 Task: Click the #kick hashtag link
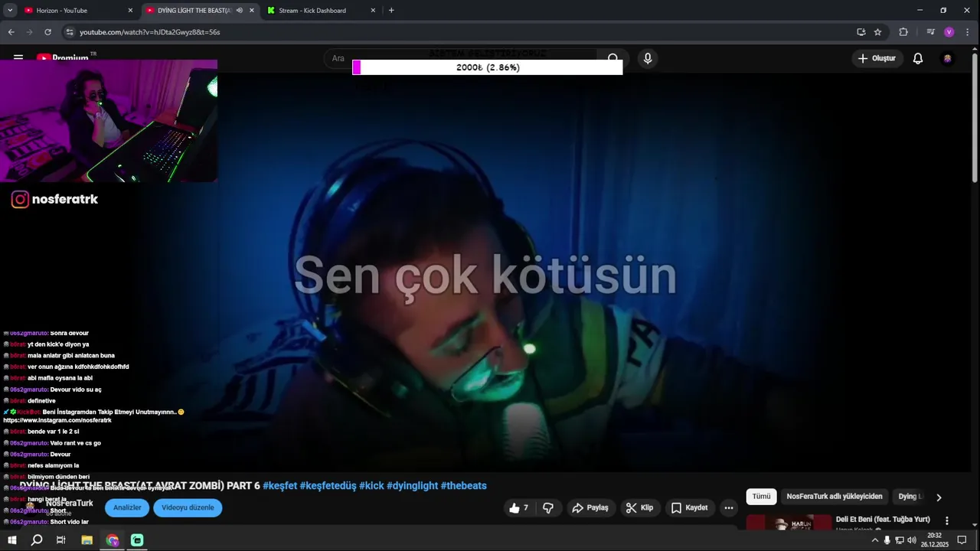tap(371, 486)
